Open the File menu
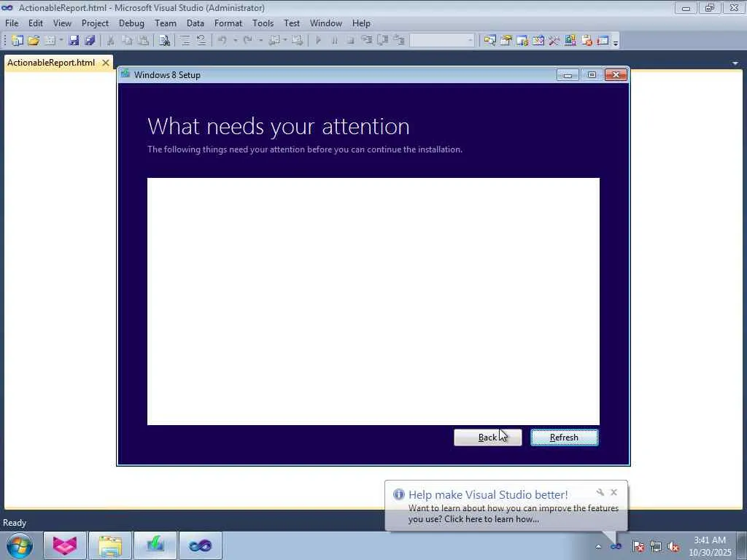747x560 pixels. [x=12, y=23]
